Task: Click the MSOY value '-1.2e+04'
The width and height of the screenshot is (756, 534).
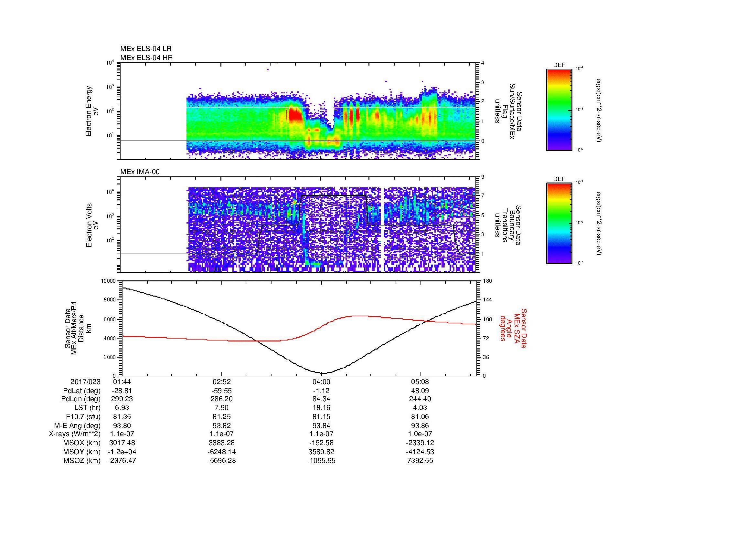Action: click(122, 452)
